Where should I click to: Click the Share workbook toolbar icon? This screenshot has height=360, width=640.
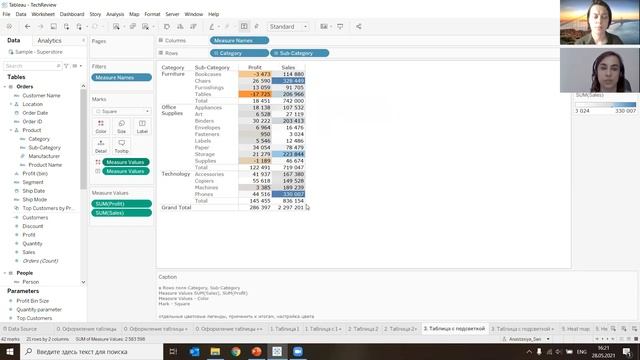coord(359,27)
